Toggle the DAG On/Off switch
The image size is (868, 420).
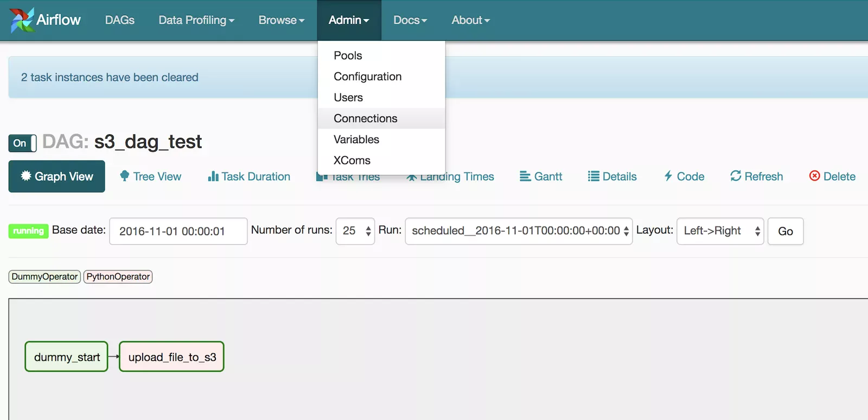click(x=22, y=143)
